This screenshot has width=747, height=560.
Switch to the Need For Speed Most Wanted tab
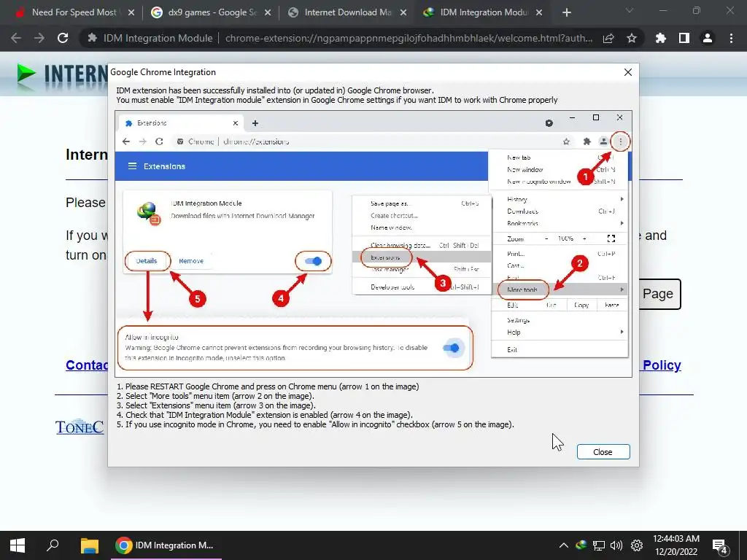coord(66,12)
